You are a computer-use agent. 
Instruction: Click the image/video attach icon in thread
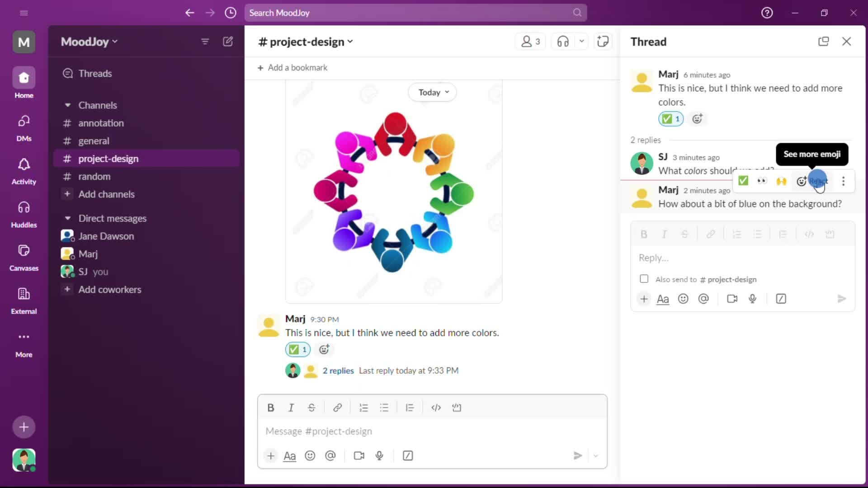coord(733,299)
